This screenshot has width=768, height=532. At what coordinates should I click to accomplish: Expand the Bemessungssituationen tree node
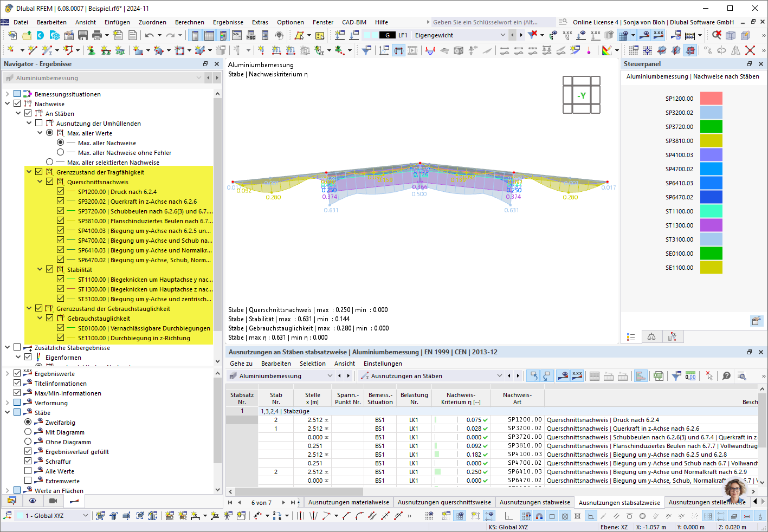[x=7, y=94]
